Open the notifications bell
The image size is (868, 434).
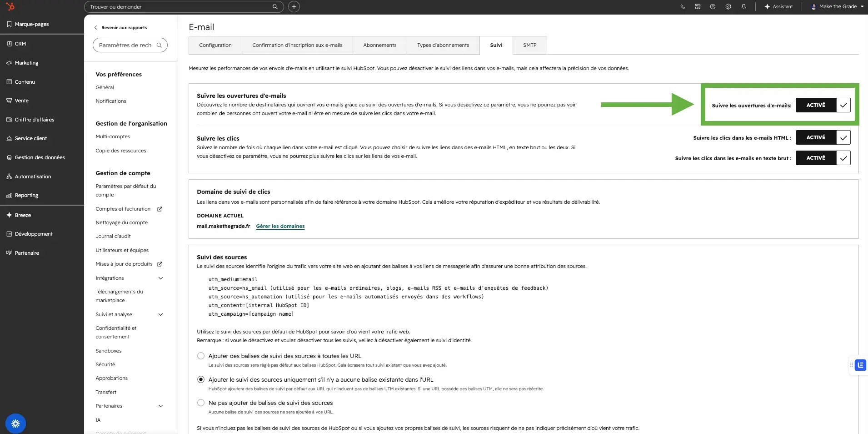click(743, 7)
